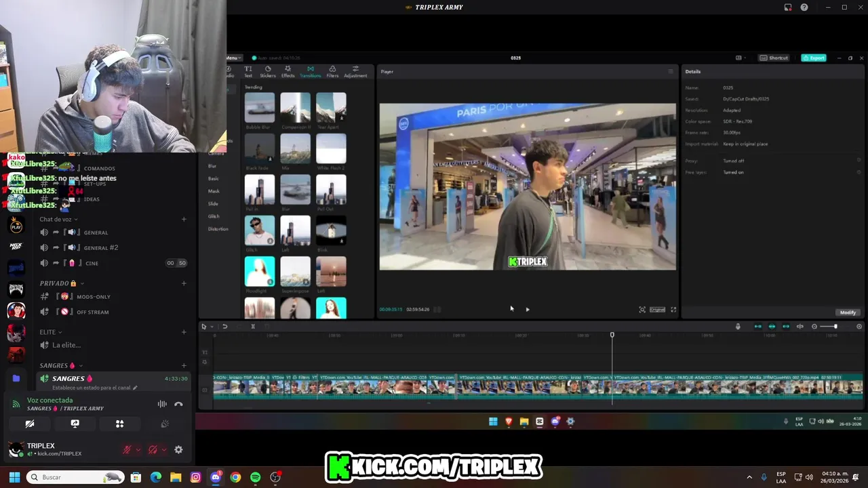Toggle timeline linkage icon
This screenshot has height=488, width=868.
point(786,327)
